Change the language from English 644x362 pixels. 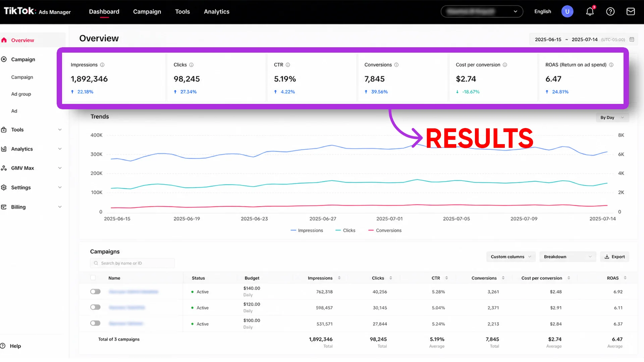coord(542,11)
